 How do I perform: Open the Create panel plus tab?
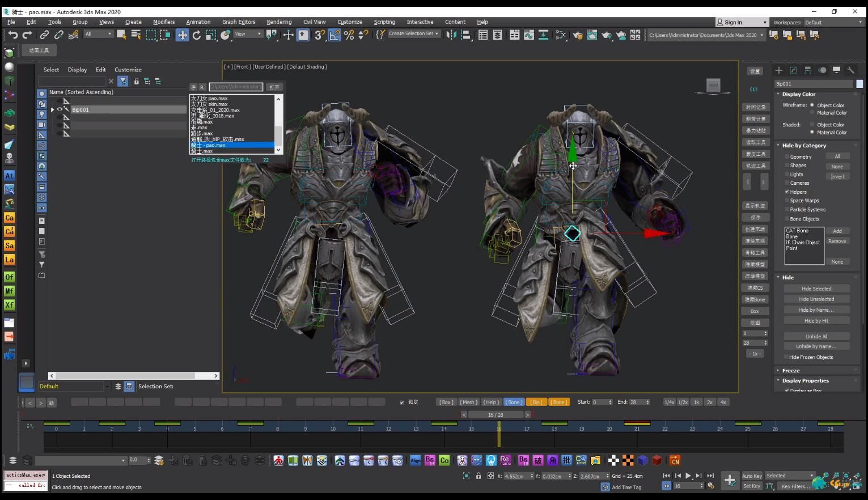pyautogui.click(x=779, y=70)
